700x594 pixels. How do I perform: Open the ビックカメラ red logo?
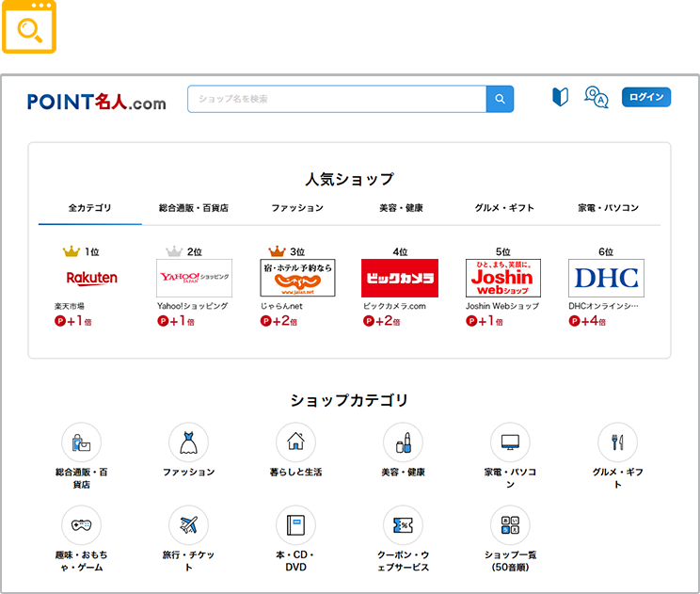point(400,278)
